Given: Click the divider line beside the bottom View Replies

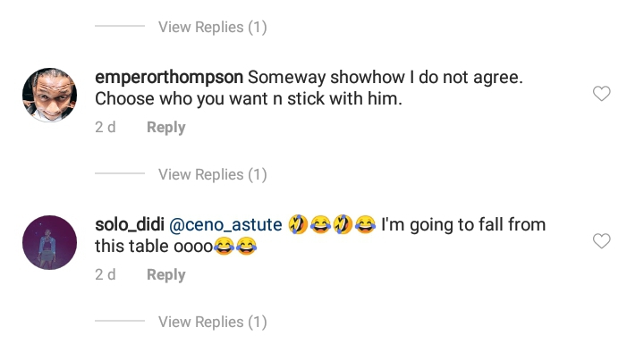Looking at the screenshot, I should click(120, 321).
